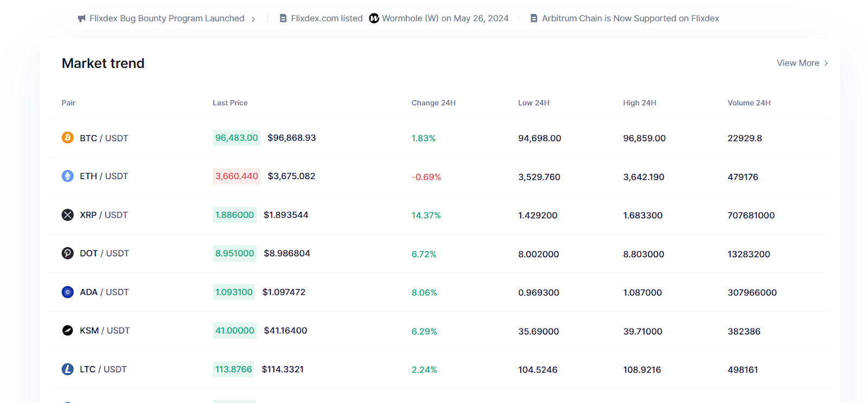Read the Arbitrum Chain support announcement
Screen dimensions: 868x403
pos(630,18)
